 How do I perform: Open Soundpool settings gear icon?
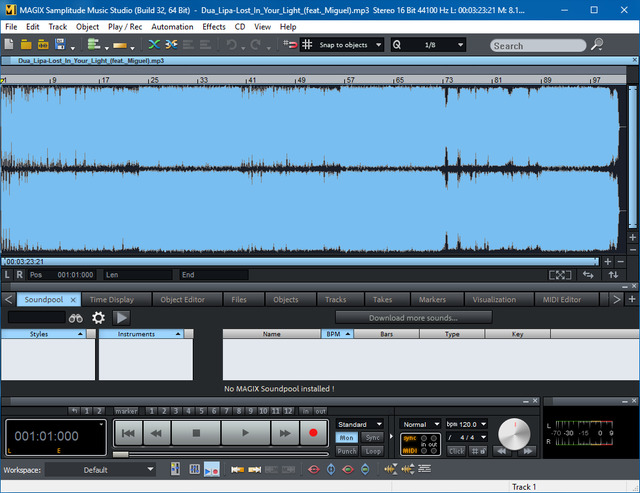(x=98, y=317)
